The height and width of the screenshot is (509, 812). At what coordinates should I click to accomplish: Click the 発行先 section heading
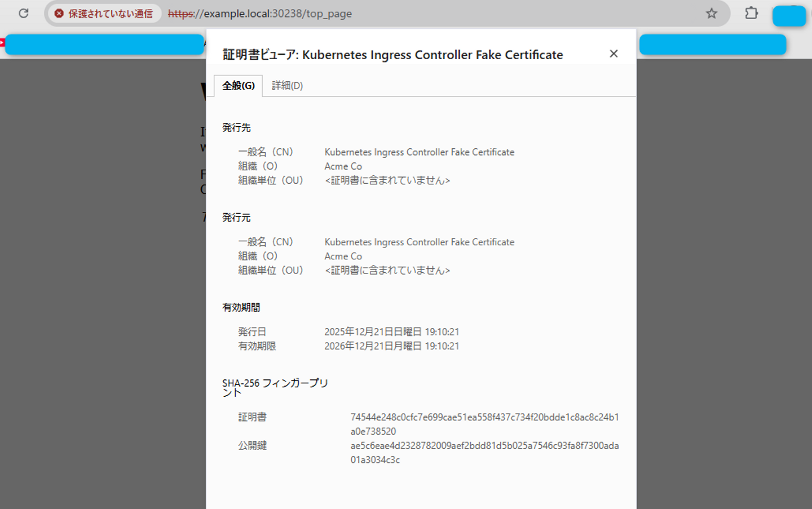point(236,128)
